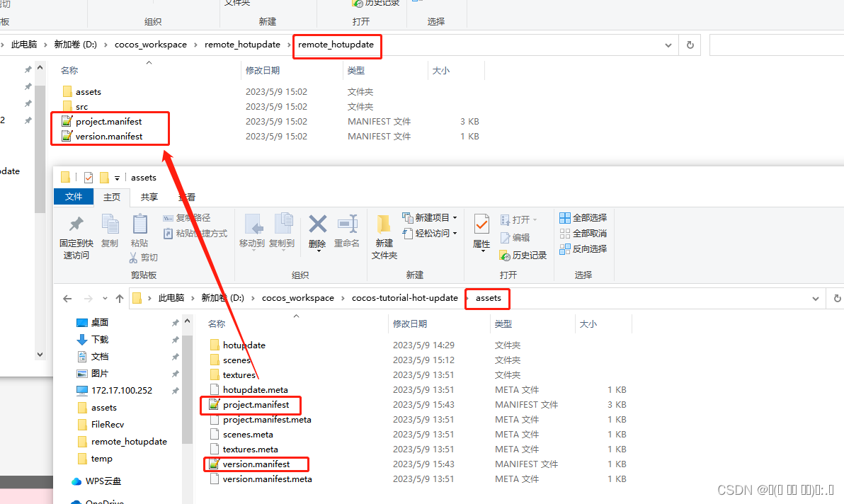Click remote_hotupdate parent crumb in back window

[242, 45]
